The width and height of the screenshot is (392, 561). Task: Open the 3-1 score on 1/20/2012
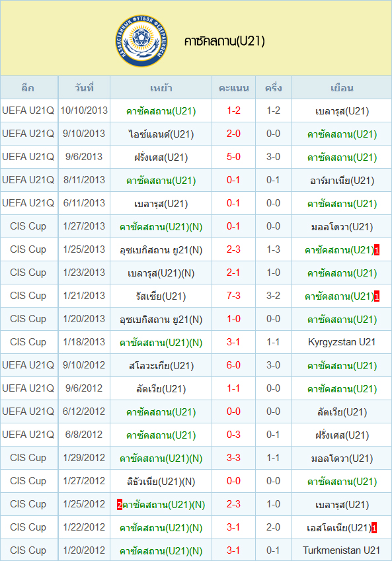[233, 550]
